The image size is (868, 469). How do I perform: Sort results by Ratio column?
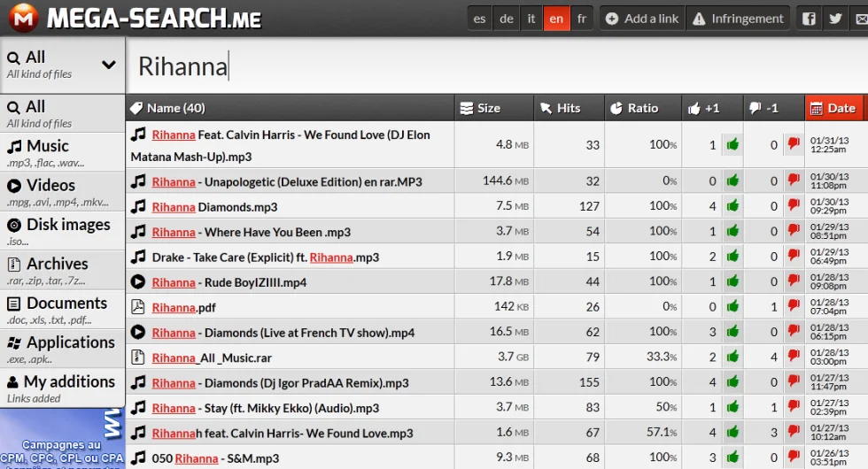click(x=643, y=108)
